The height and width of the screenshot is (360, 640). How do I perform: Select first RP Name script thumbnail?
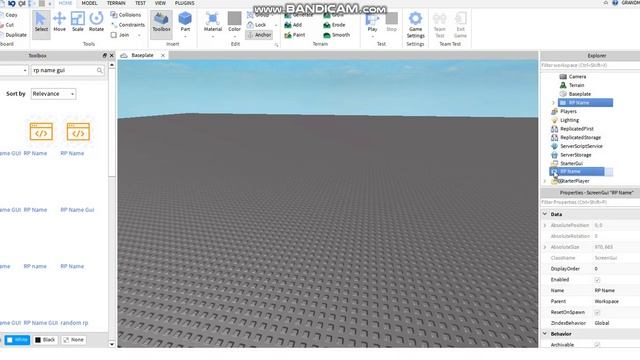(x=41, y=132)
